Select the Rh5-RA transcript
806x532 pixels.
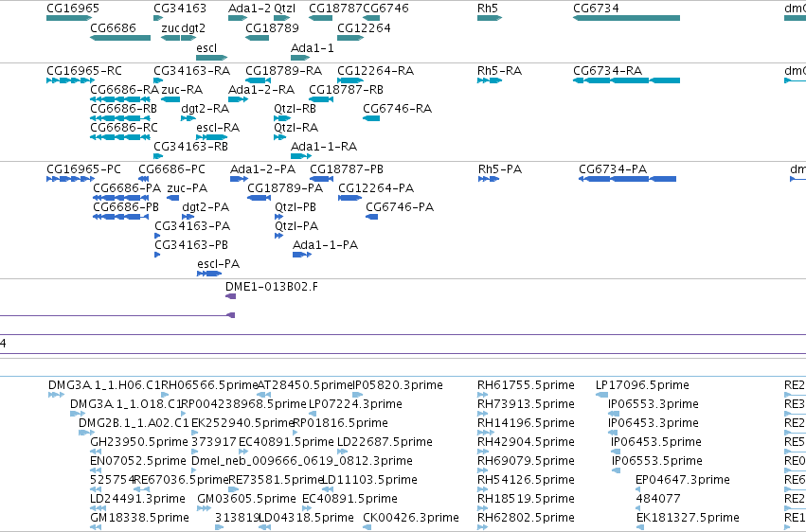tap(500, 70)
